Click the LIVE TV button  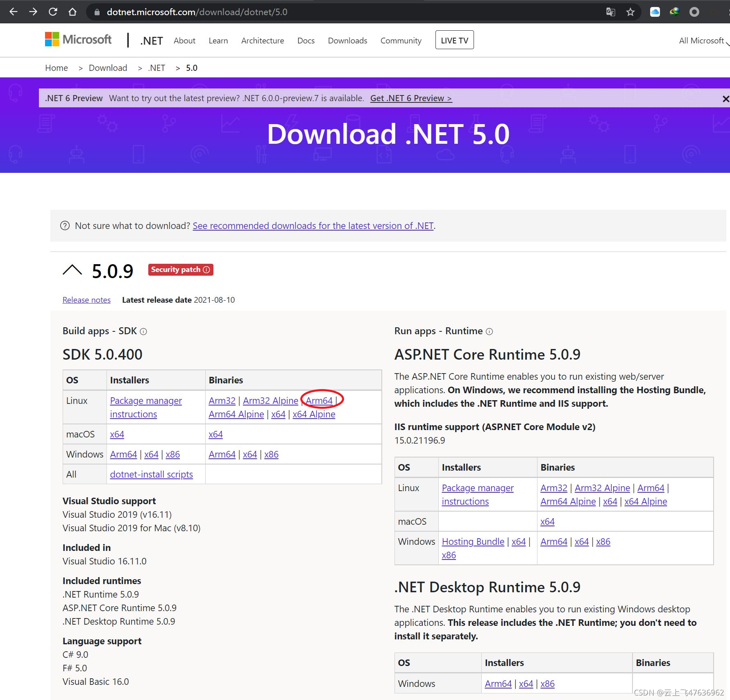pos(455,40)
